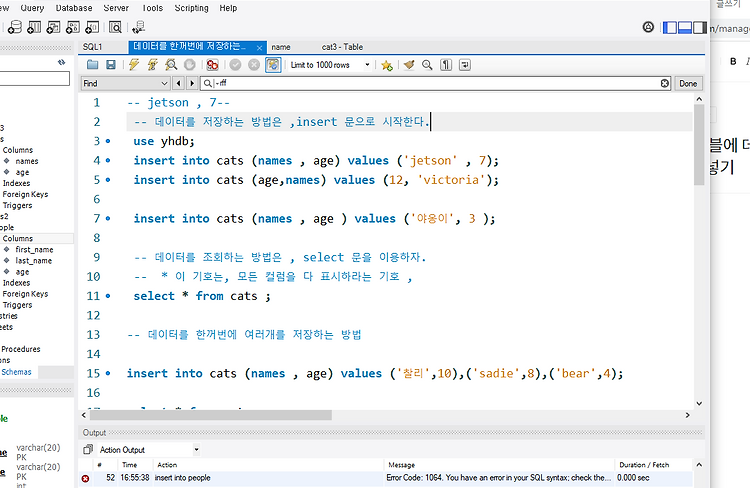Click into the find search field
Viewport: 750px width, 488px height.
click(x=437, y=83)
